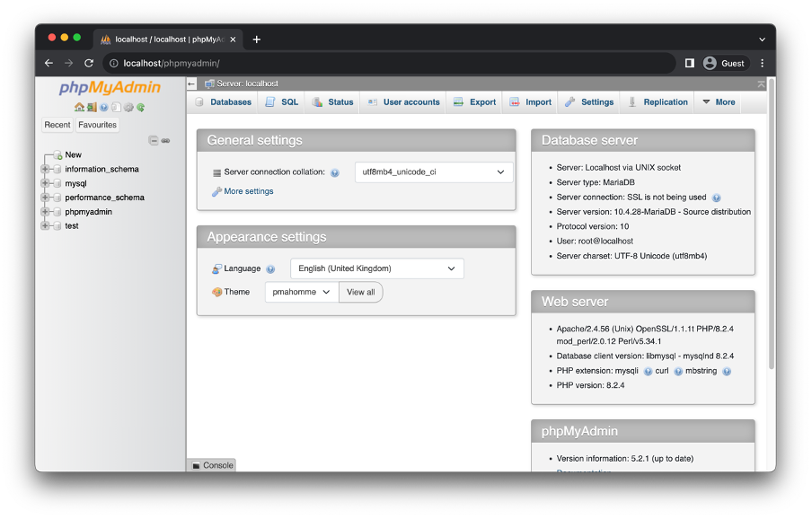This screenshot has height=519, width=812.
Task: Open the User accounts tab
Action: click(404, 102)
